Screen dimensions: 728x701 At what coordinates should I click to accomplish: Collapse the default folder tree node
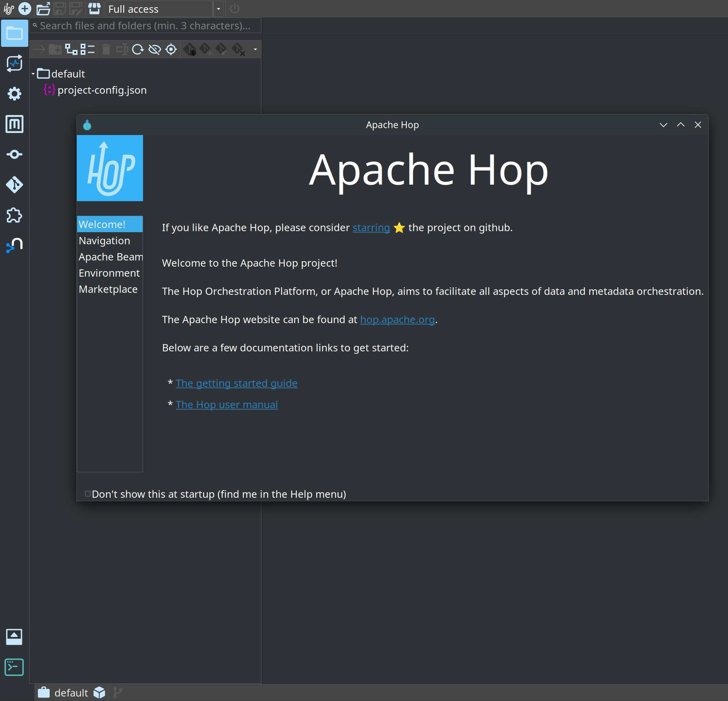click(x=33, y=74)
